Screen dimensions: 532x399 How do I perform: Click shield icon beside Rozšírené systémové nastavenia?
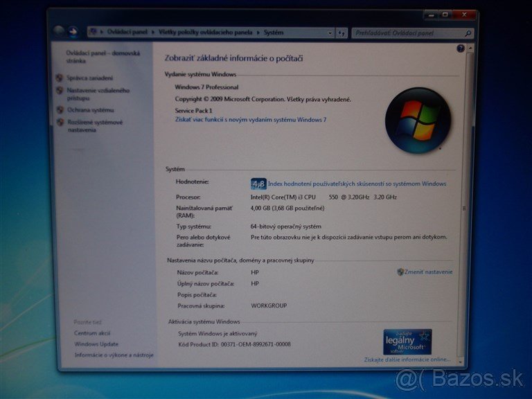[x=60, y=122]
